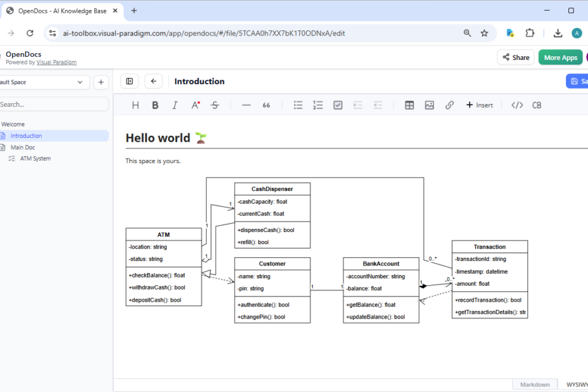
Task: Add a hyperlink with link icon
Action: coord(450,105)
